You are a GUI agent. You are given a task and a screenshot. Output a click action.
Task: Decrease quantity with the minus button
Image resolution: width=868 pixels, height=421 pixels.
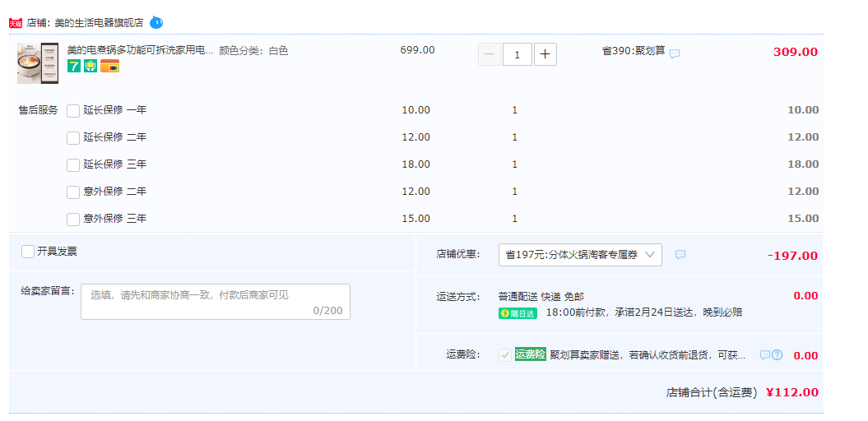point(490,54)
